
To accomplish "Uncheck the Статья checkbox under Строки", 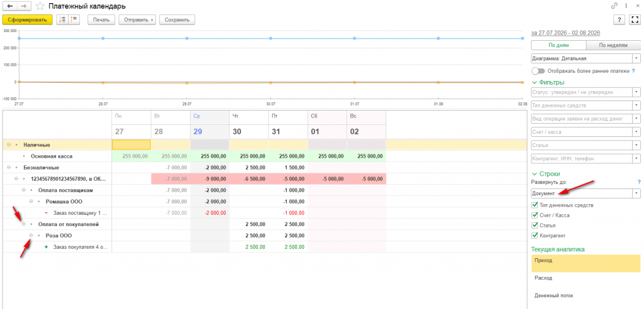I will [x=535, y=225].
